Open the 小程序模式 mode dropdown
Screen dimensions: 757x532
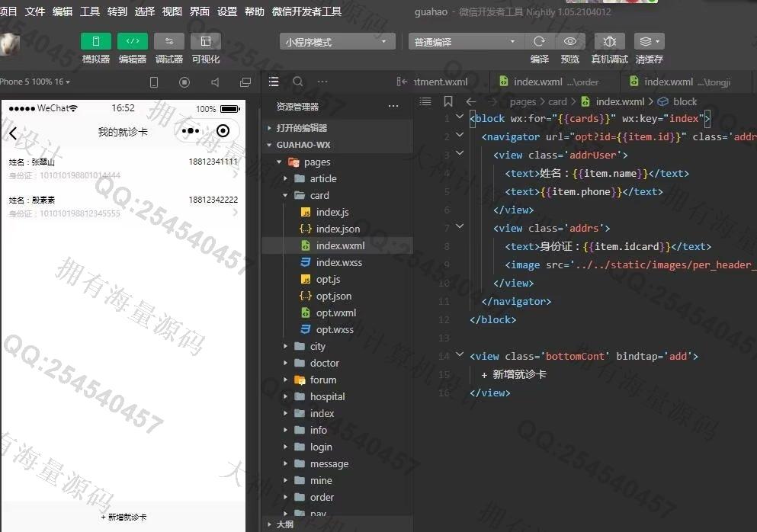click(337, 42)
